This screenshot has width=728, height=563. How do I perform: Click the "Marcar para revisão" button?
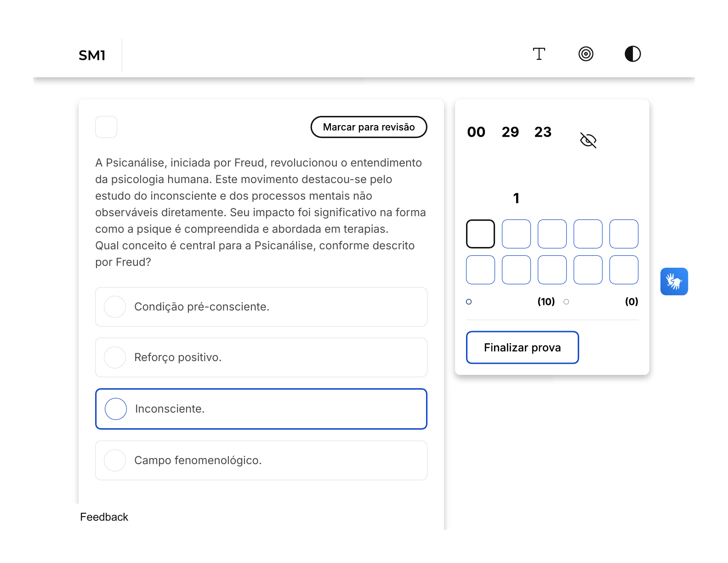tap(369, 127)
